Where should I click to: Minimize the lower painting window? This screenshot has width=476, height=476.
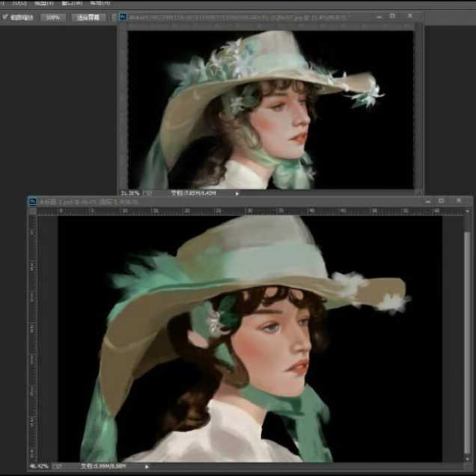428,201
